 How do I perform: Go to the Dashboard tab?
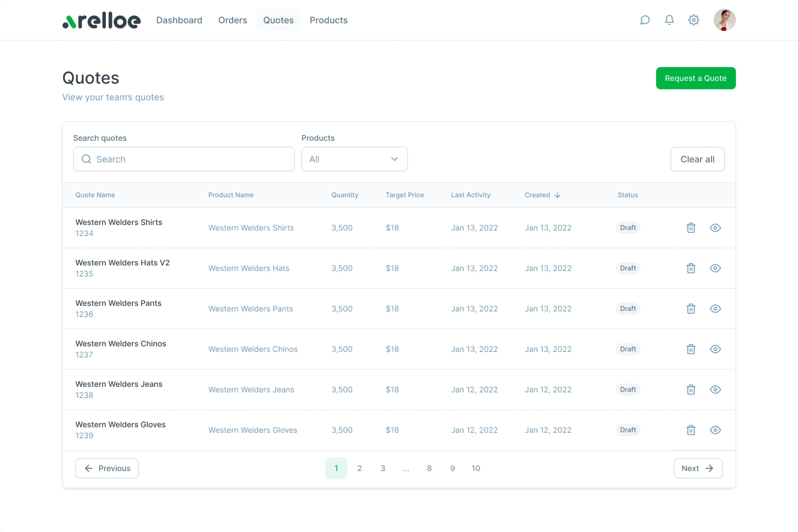tap(179, 20)
